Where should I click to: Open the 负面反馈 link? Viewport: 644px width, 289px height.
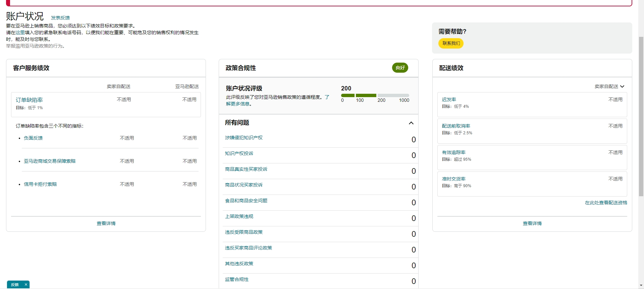point(33,138)
